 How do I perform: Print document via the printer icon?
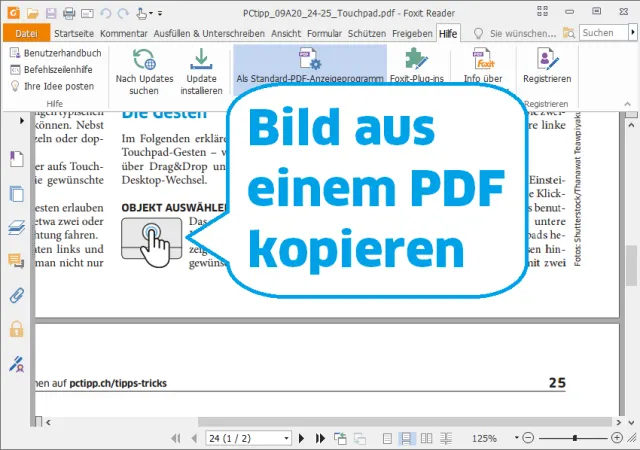[x=69, y=13]
